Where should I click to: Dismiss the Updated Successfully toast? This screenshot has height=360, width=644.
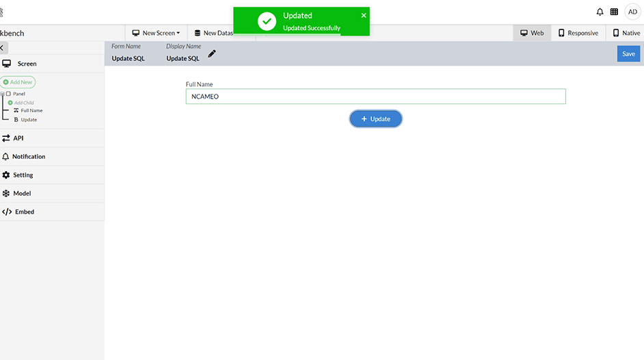tap(364, 15)
